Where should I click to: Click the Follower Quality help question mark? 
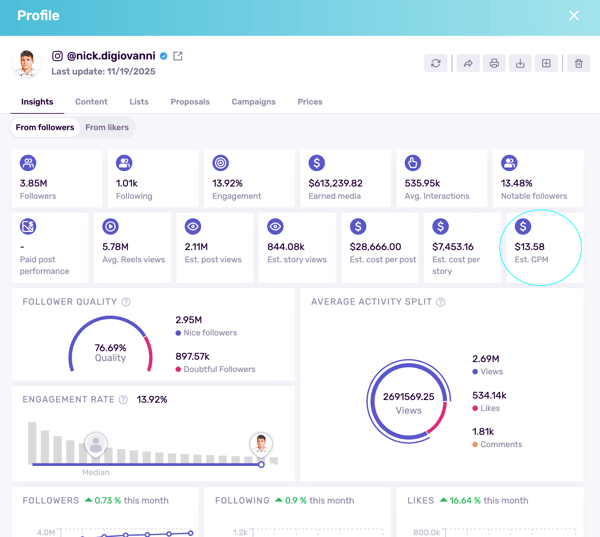(x=126, y=302)
